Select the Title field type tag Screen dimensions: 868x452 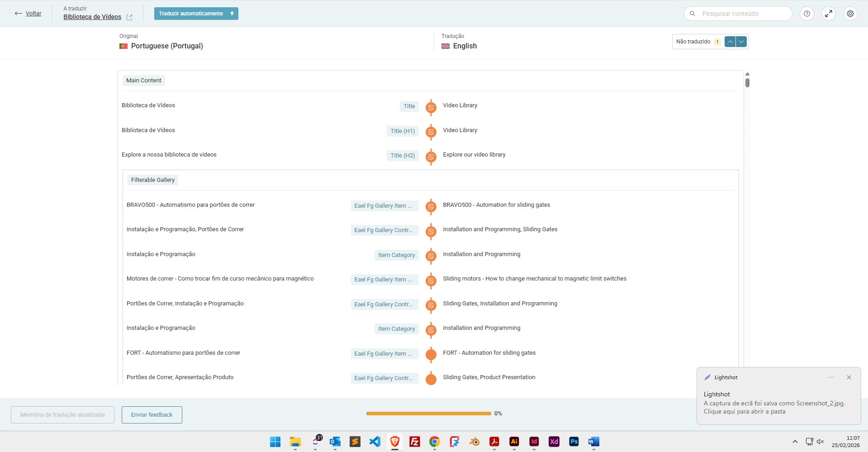[x=409, y=106]
